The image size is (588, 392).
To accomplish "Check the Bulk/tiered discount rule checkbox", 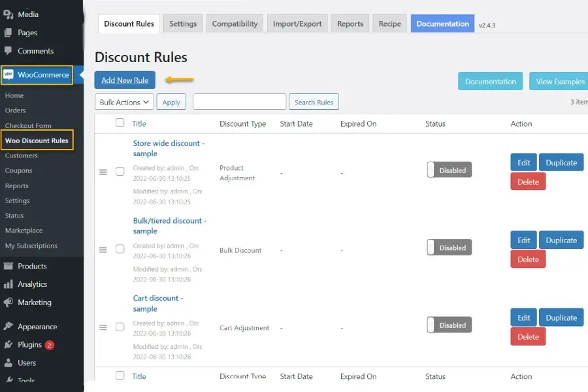I will point(120,249).
